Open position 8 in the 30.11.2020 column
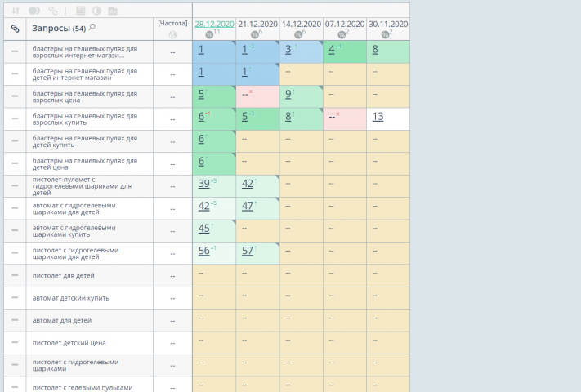Viewport: 581px width, 392px height. (x=375, y=49)
